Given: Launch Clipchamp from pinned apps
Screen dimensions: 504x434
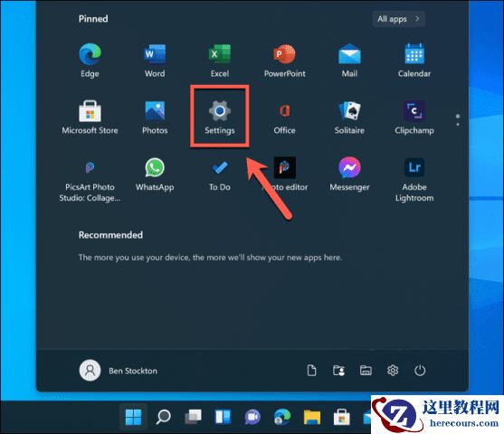Looking at the screenshot, I should tap(414, 118).
